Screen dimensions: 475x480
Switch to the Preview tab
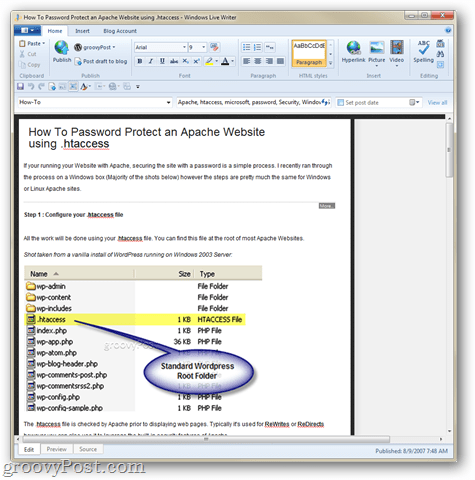[x=57, y=449]
